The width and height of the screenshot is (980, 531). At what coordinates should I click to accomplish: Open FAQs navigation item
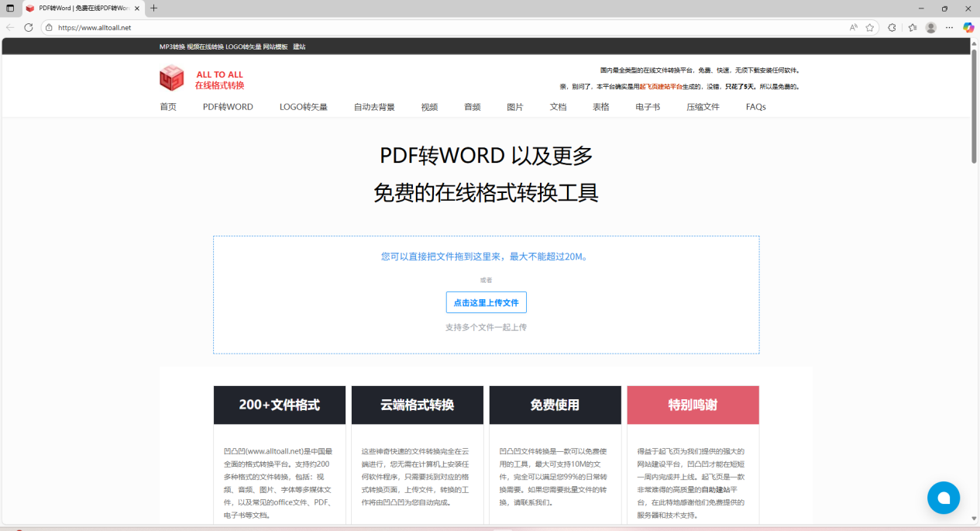click(x=756, y=107)
